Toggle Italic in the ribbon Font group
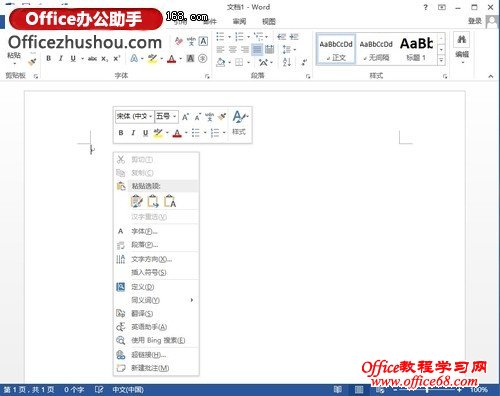This screenshot has height=396, width=500. coord(61,58)
